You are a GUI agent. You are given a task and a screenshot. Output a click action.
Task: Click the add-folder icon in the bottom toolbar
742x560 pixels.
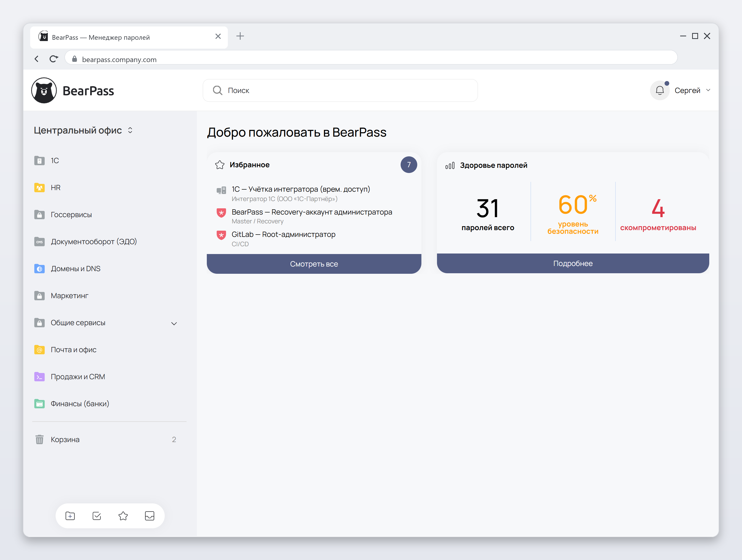[x=70, y=516]
